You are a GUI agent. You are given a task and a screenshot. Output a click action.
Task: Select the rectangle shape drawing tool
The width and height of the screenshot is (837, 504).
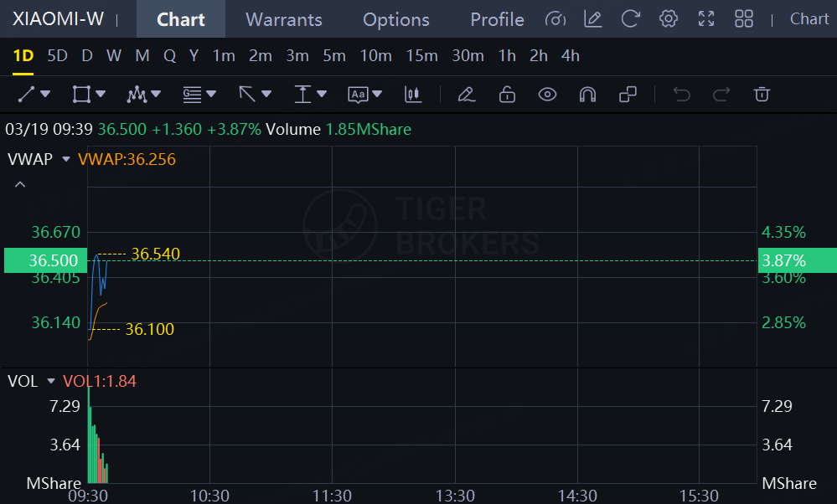pos(81,95)
